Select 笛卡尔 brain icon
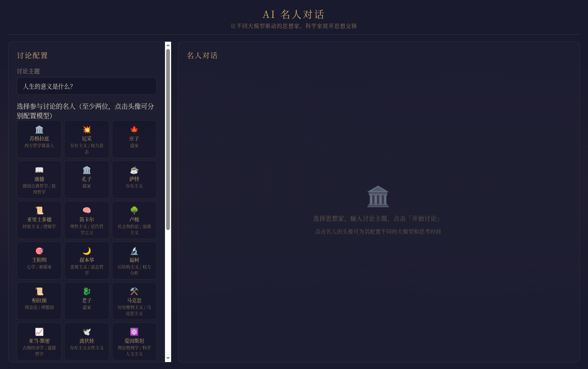 [87, 210]
